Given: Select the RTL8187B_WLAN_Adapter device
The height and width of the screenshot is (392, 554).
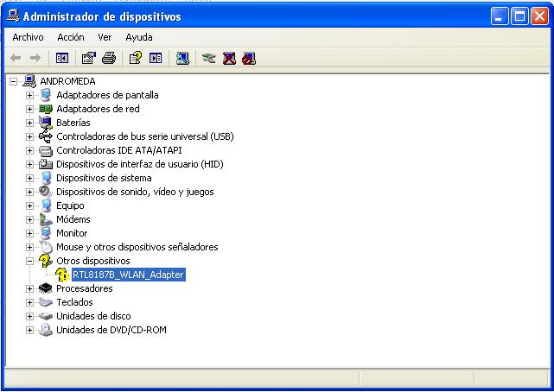Looking at the screenshot, I should click(x=128, y=275).
